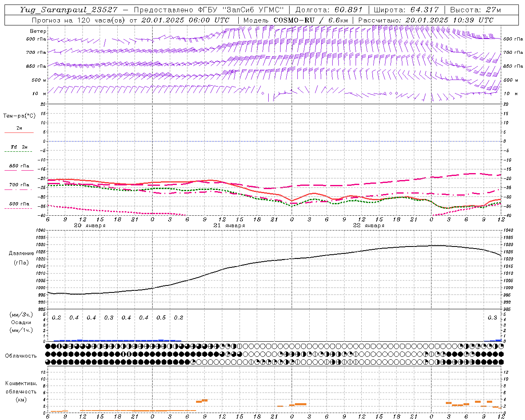The image size is (525, 420).
Task: Click the "Рассчитано: 20.01.2025 10:39 UTC" text
Action: pos(426,20)
